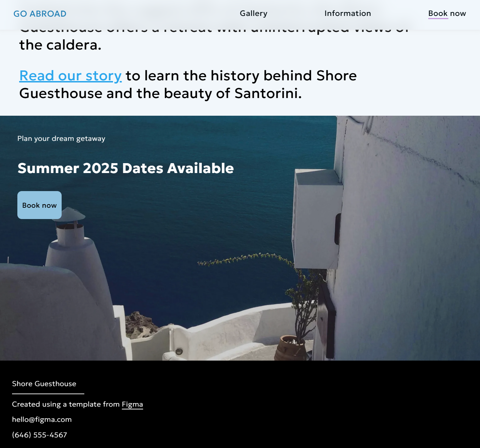Image resolution: width=480 pixels, height=448 pixels.
Task: Click "Created using a template from" text
Action: 66,404
